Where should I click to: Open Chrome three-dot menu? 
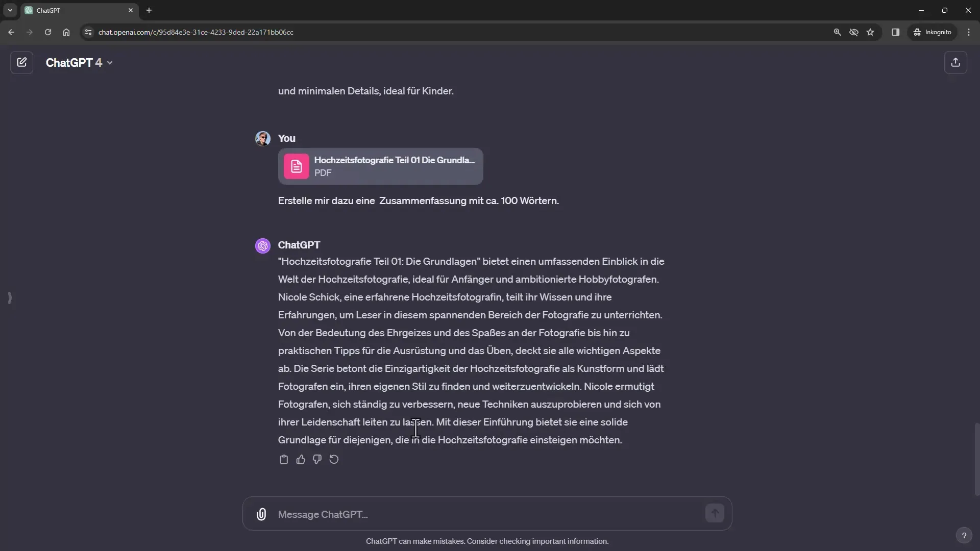tap(969, 32)
